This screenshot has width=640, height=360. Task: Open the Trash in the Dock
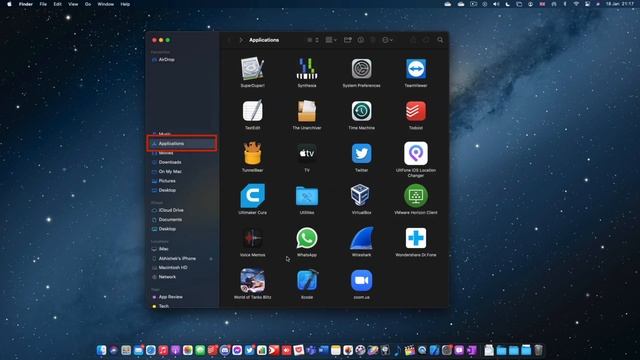(538, 350)
